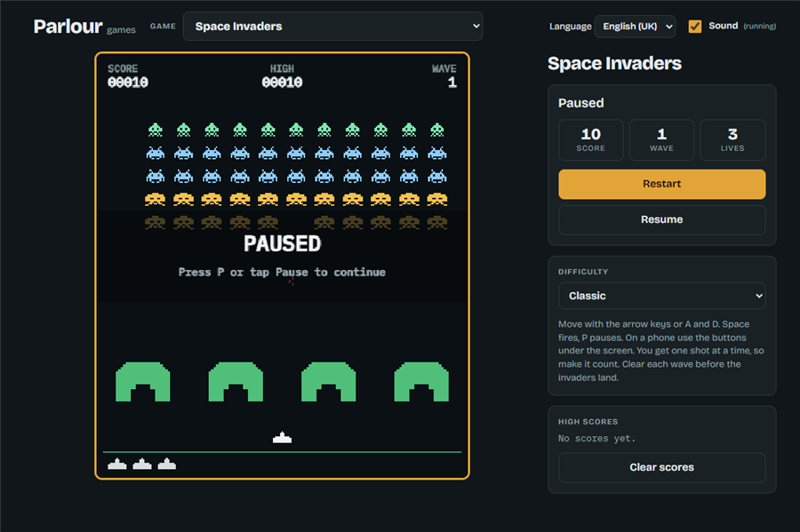Click the Clear scores button

click(661, 467)
